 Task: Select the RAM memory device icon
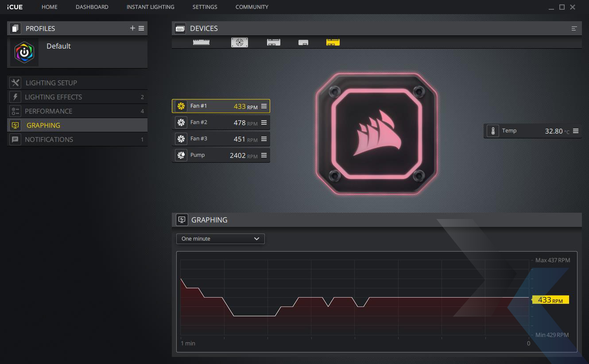click(201, 42)
